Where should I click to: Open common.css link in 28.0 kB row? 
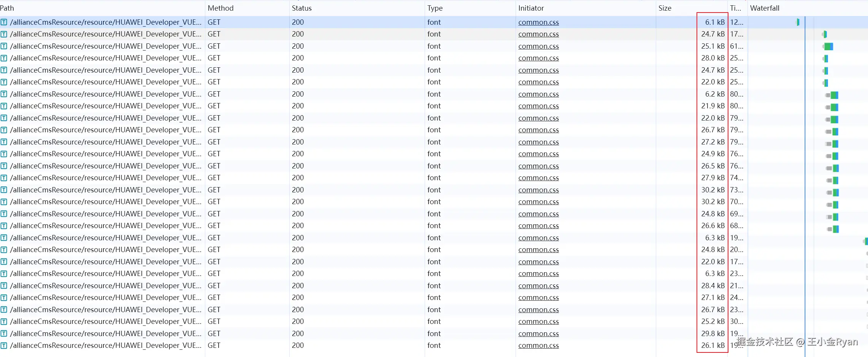pos(538,58)
